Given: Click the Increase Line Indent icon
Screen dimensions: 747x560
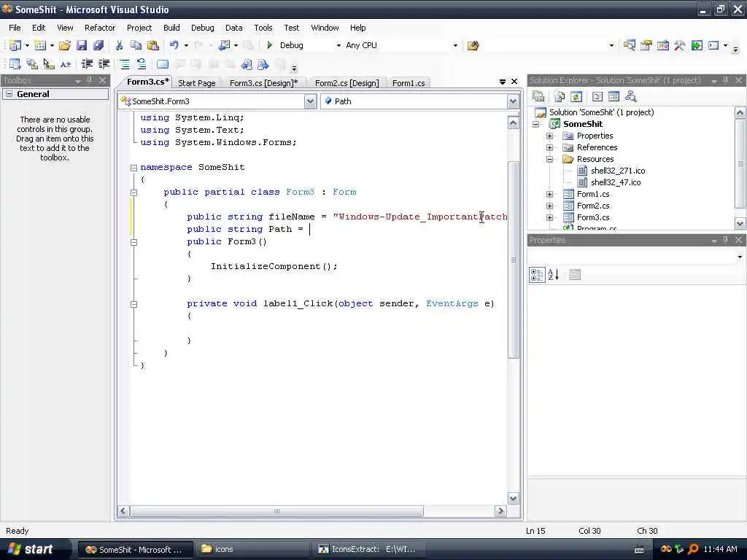Looking at the screenshot, I should pos(104,64).
